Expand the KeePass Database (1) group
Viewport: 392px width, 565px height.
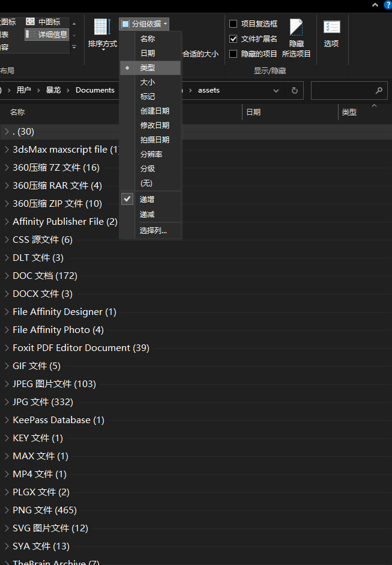[7, 420]
